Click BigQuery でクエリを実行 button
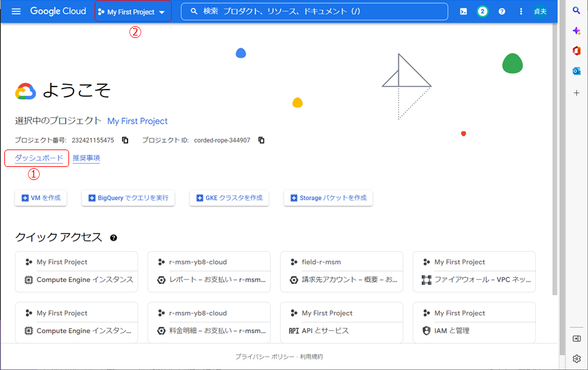Screen dimensions: 588x370 pyautogui.click(x=128, y=198)
